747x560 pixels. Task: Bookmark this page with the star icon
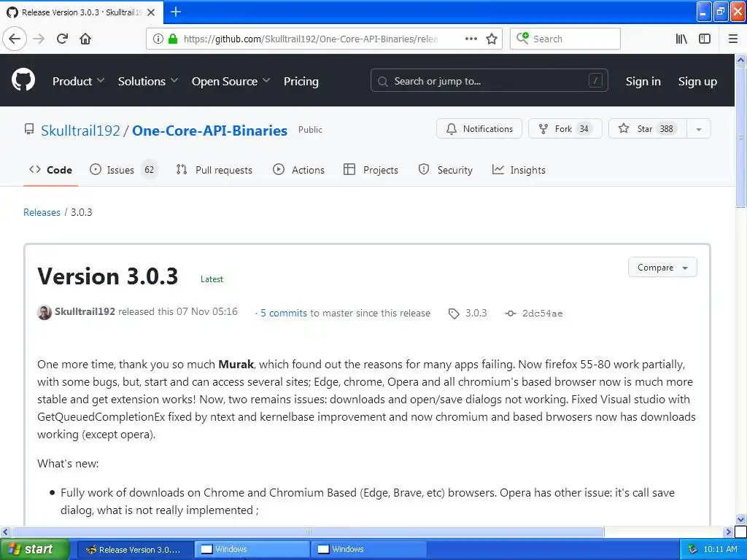point(492,39)
